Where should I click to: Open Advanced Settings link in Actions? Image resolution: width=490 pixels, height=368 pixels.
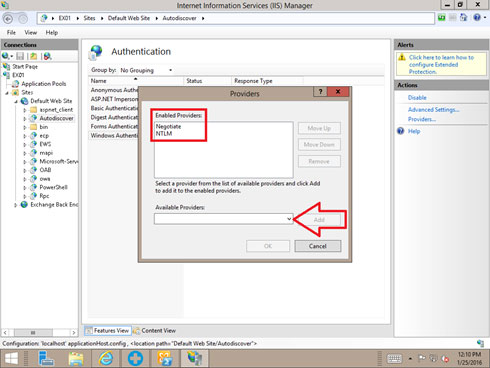point(434,110)
